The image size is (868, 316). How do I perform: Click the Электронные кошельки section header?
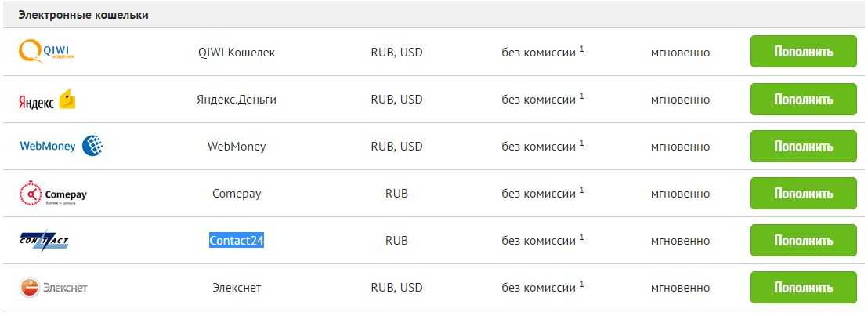click(83, 15)
